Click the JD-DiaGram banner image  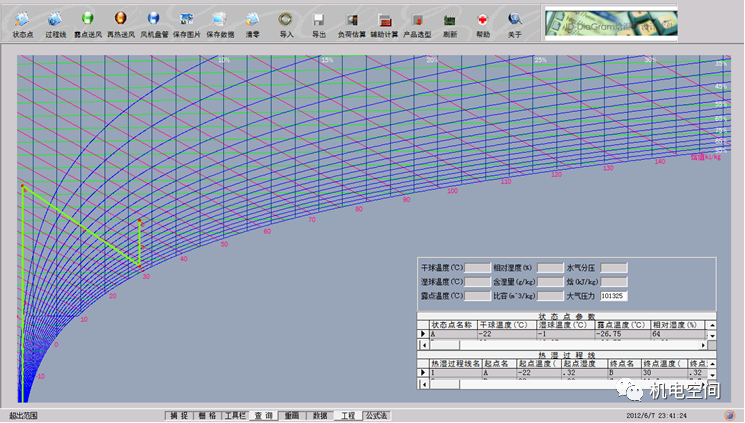coord(611,23)
